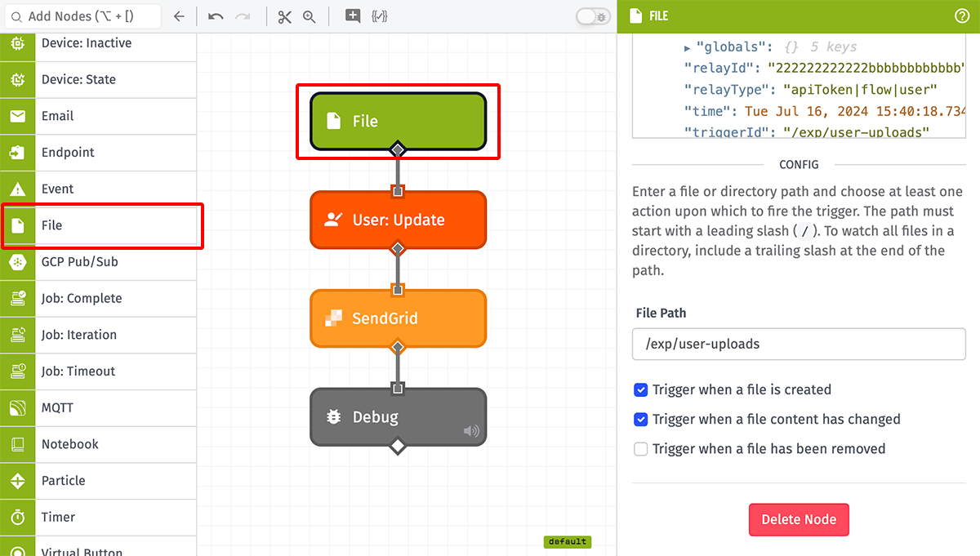Click the Timer trigger stopwatch icon
Image resolution: width=980 pixels, height=556 pixels.
(17, 517)
